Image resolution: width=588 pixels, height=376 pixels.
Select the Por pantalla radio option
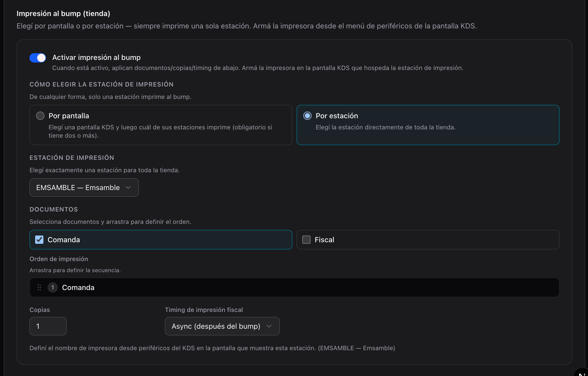40,116
